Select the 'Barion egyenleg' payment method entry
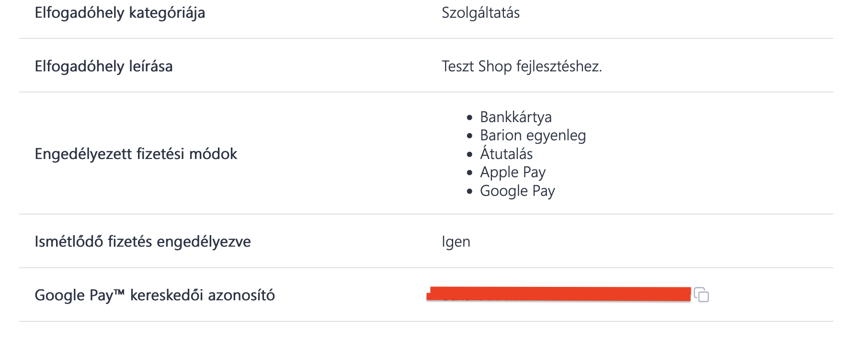Viewport: 868px width, 341px height. [533, 136]
